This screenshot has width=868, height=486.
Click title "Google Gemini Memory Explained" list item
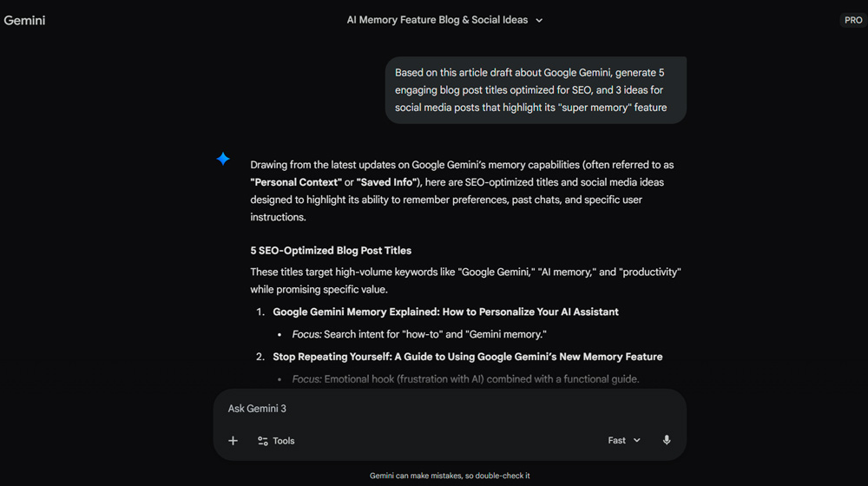[445, 312]
